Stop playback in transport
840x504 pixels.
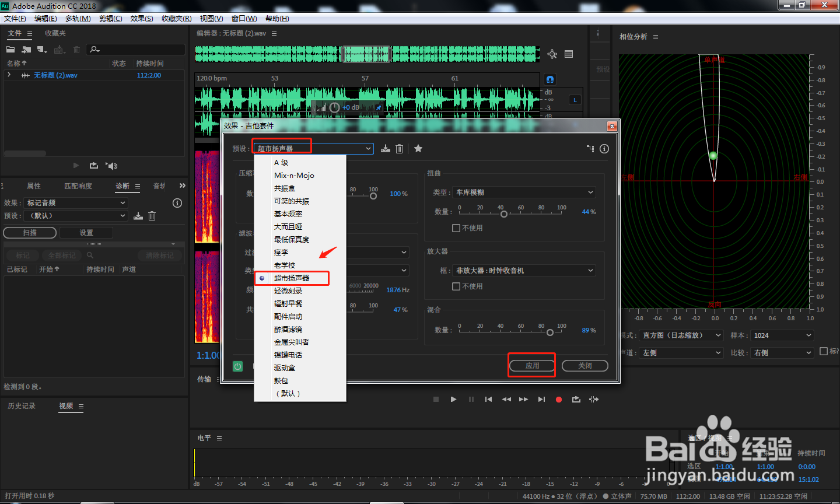[436, 400]
